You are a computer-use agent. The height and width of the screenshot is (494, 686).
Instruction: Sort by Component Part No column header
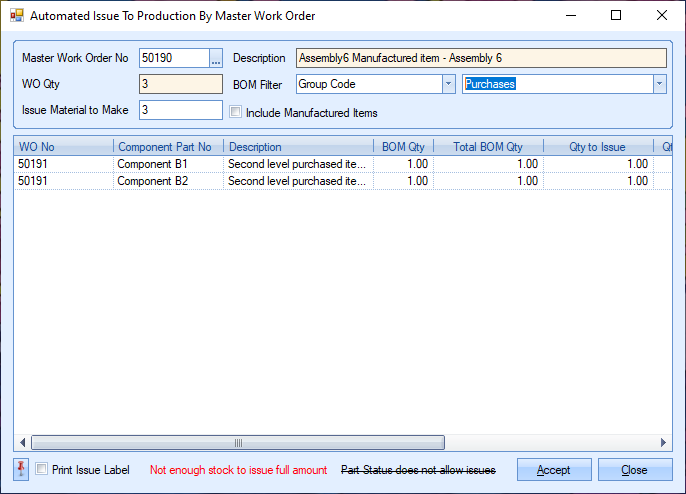[x=167, y=147]
